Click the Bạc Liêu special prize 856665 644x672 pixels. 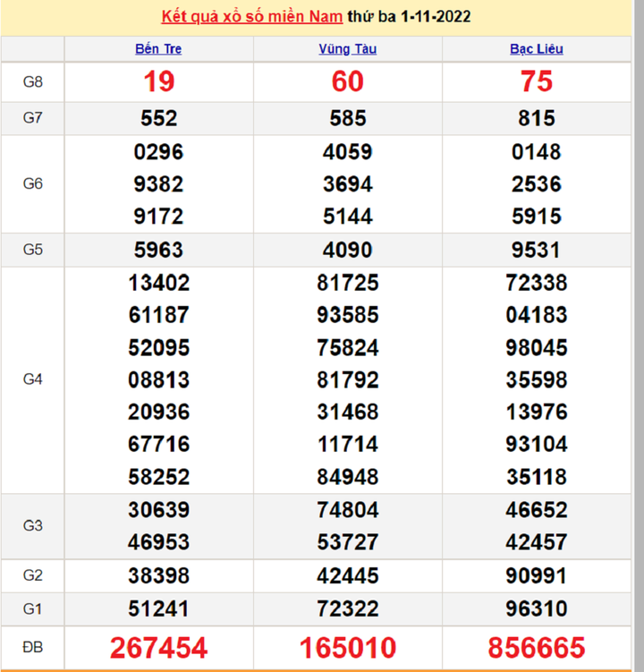pyautogui.click(x=537, y=647)
